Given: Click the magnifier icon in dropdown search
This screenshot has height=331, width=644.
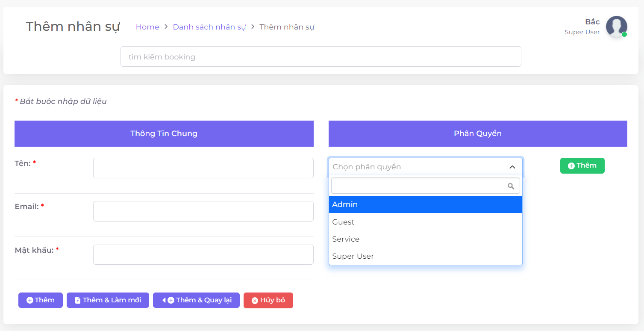Looking at the screenshot, I should [x=511, y=186].
